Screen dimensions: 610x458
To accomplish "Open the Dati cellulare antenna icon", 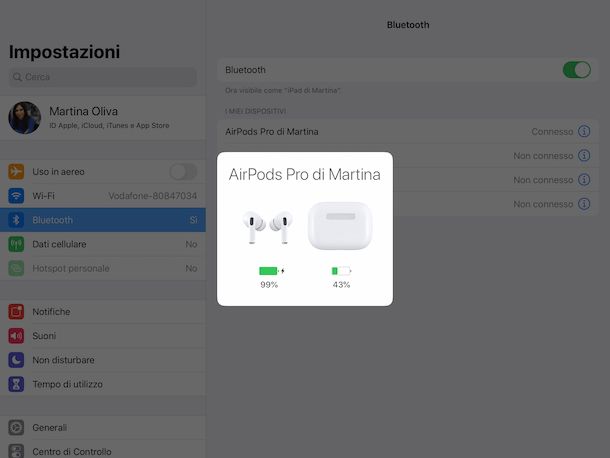I will pos(16,244).
